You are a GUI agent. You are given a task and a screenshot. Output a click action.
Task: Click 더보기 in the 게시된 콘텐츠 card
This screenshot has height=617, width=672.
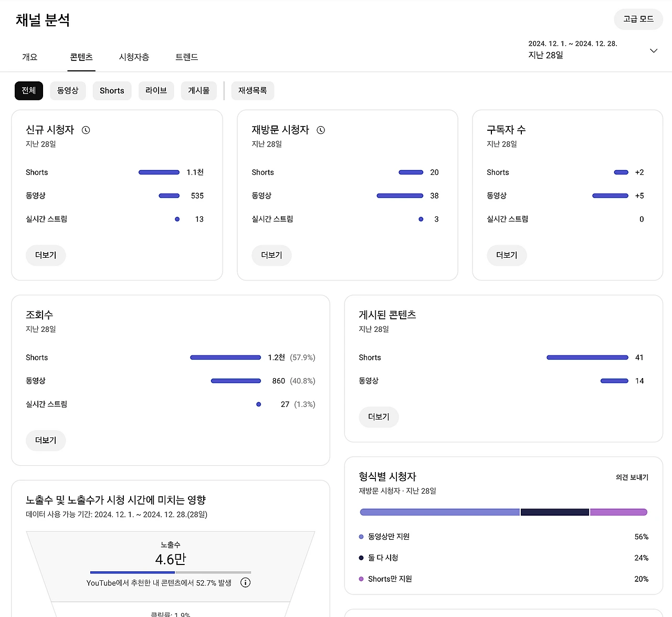[379, 417]
